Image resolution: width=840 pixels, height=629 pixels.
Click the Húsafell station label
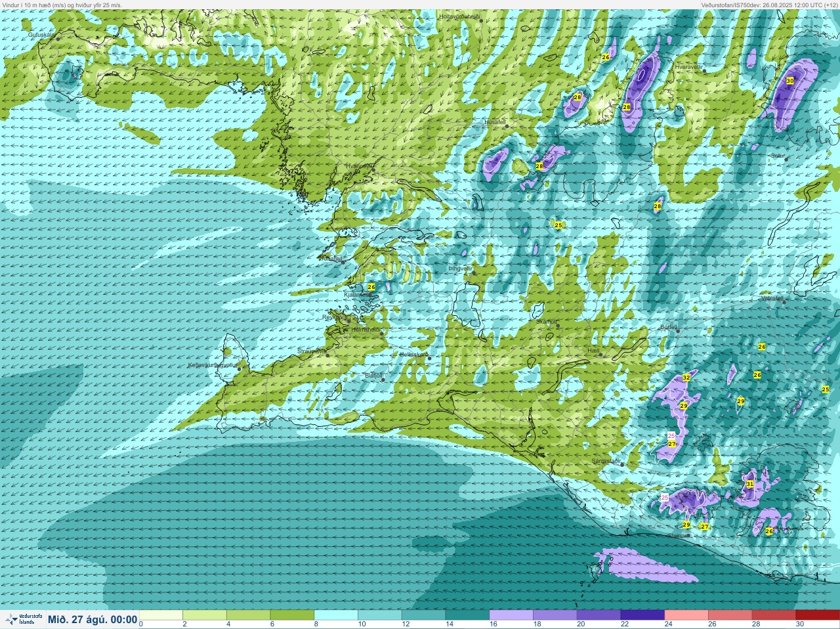pos(495,122)
